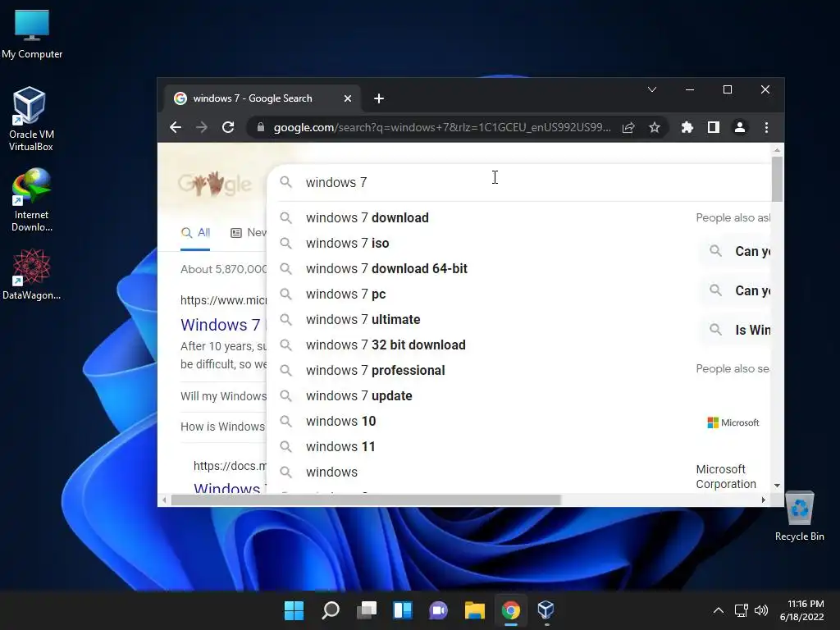This screenshot has height=630, width=840.
Task: Select the Internet Download Manager shortcut
Action: (32, 200)
